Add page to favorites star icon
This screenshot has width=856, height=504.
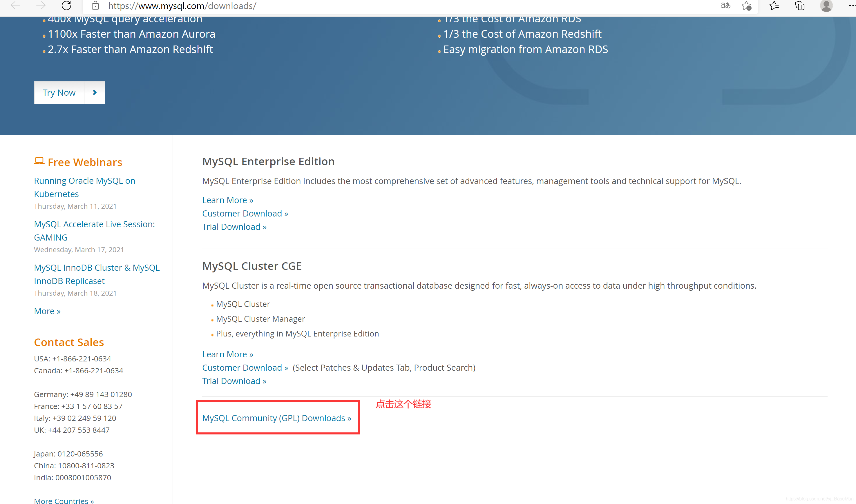pyautogui.click(x=746, y=6)
